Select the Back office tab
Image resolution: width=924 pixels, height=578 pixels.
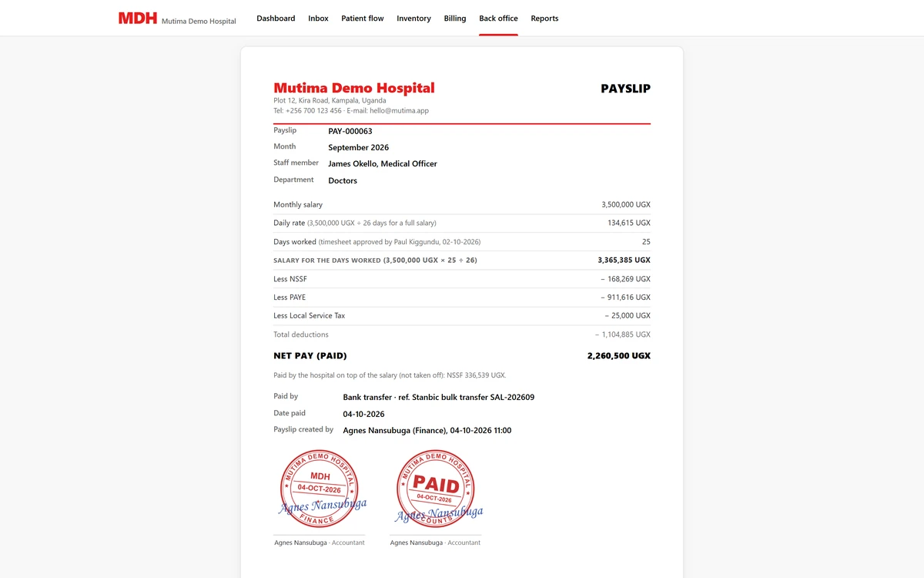(498, 18)
